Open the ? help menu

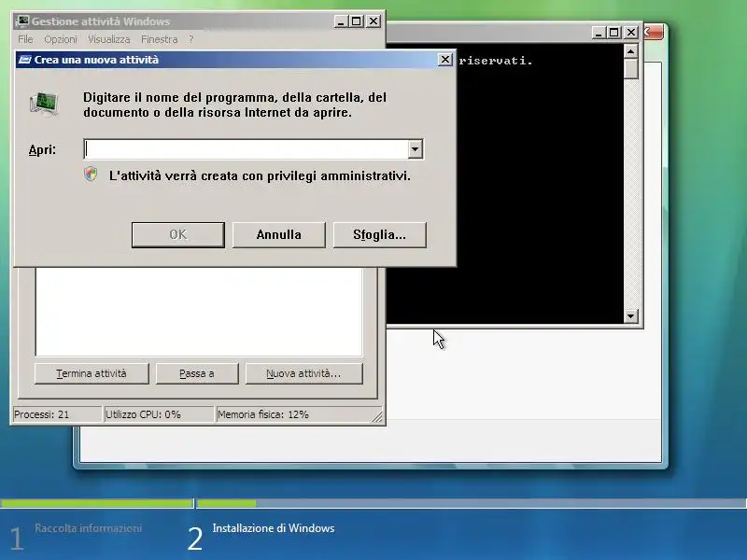pos(191,39)
